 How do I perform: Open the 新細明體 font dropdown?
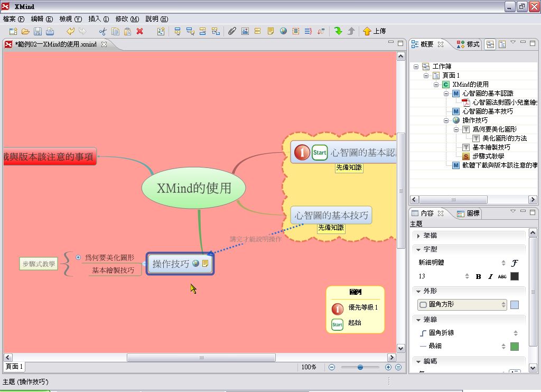462,263
